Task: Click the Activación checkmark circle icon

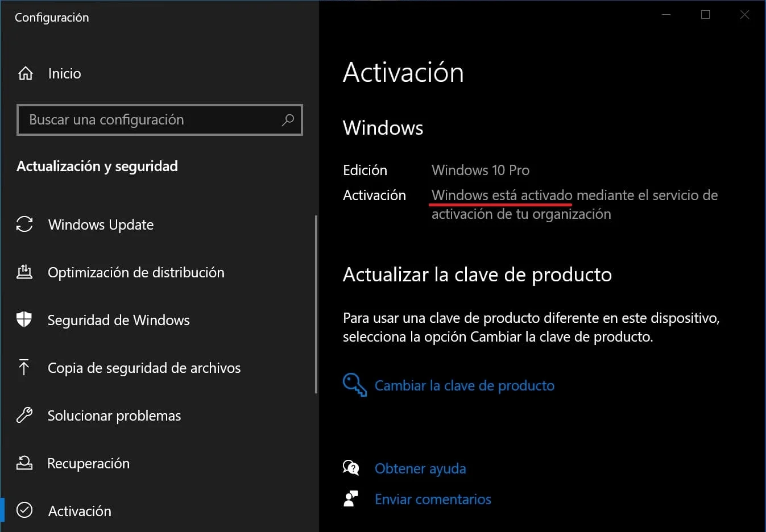Action: click(24, 510)
